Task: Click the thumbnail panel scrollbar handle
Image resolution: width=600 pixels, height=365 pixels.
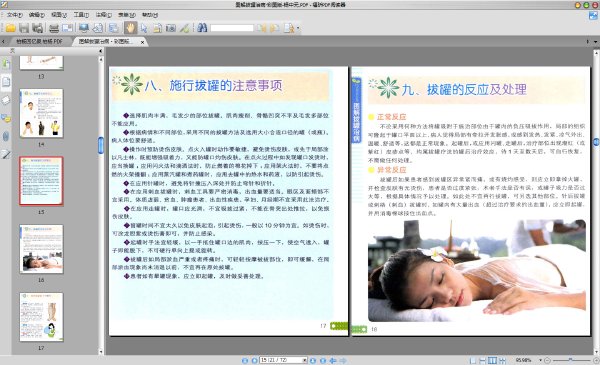Action: point(101,145)
